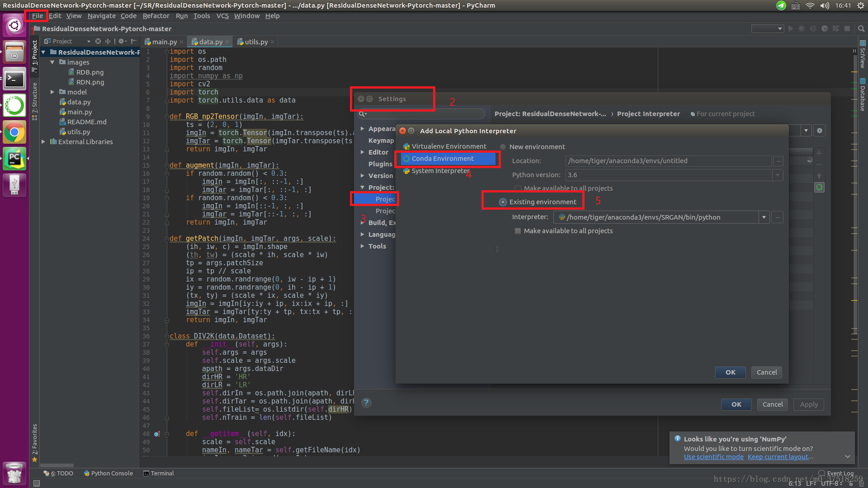868x488 pixels.
Task: Click the Run button in the toolbar
Action: point(791,28)
